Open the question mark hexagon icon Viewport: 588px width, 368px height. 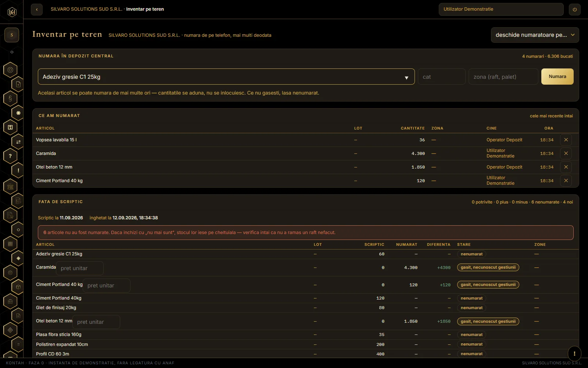10,156
